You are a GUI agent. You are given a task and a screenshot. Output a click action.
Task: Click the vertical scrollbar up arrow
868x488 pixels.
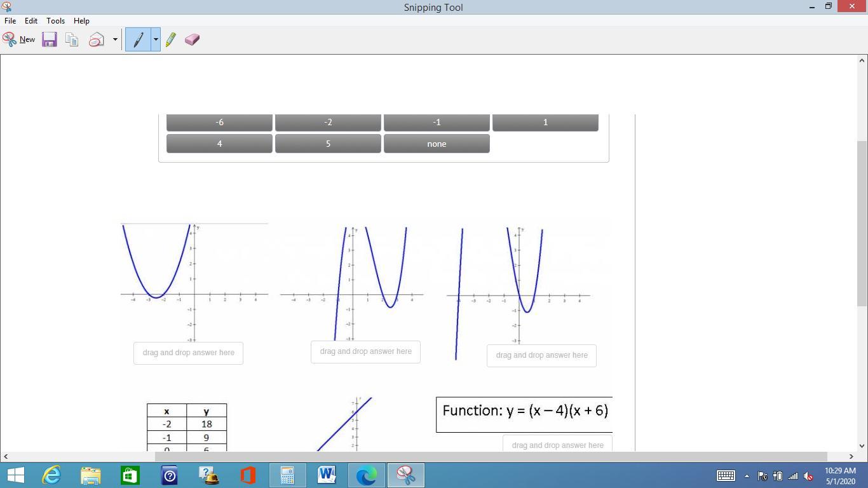(862, 60)
